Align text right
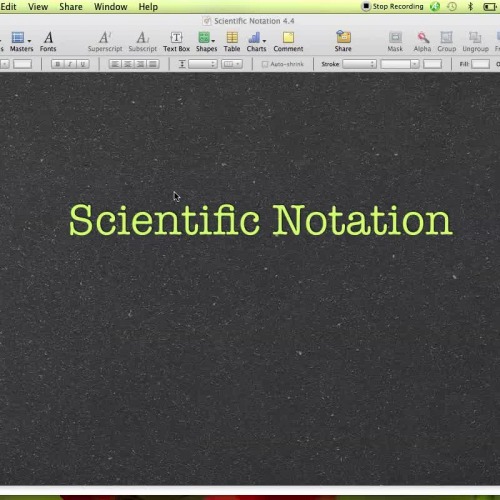This screenshot has width=500, height=500. [x=140, y=64]
